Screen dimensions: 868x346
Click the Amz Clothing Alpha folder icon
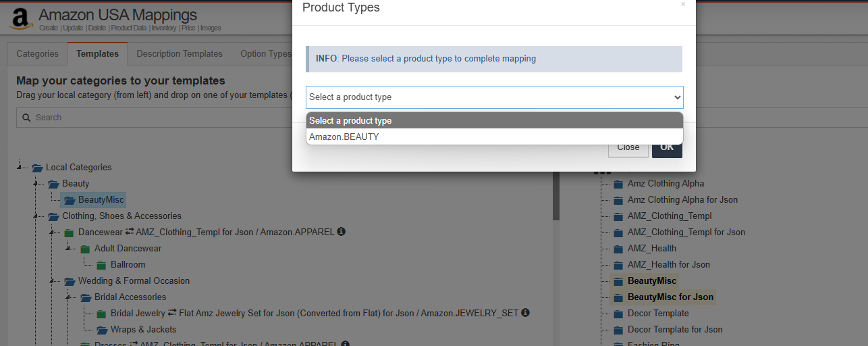(618, 184)
